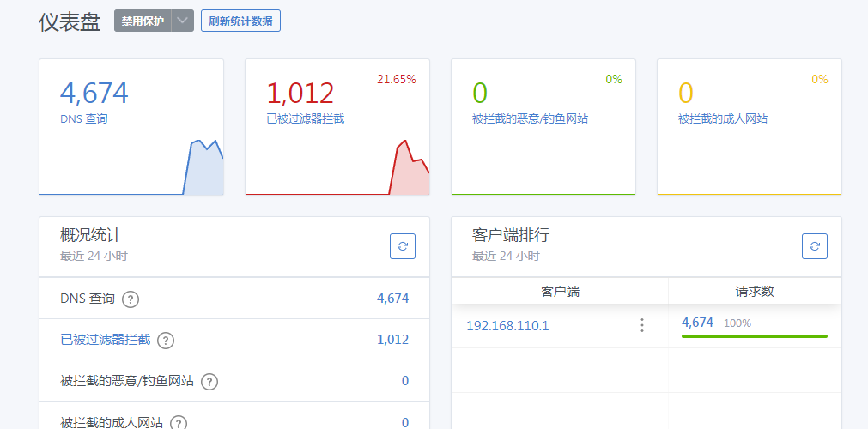Refresh the 客户端排行 panel with its icon
The image size is (868, 429).
tap(814, 246)
